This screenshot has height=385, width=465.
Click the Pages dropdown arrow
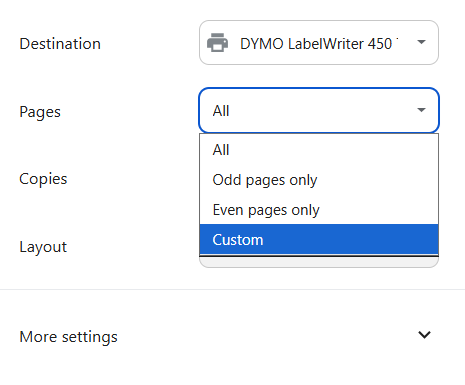[x=421, y=110]
